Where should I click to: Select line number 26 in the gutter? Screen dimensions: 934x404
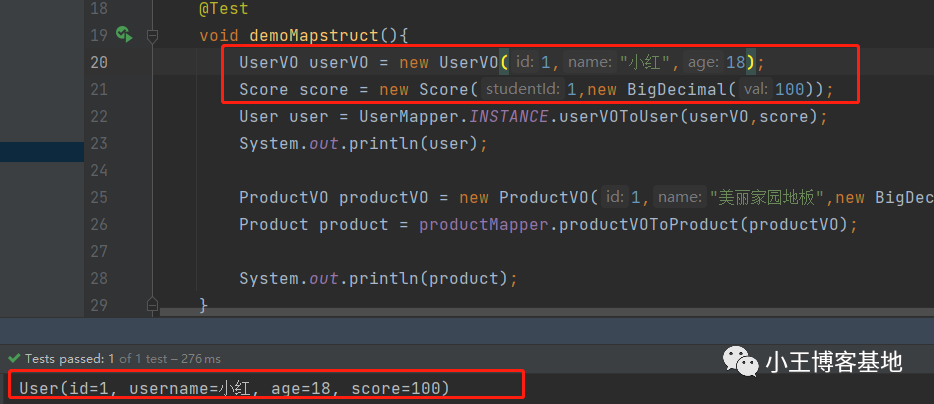coord(99,224)
